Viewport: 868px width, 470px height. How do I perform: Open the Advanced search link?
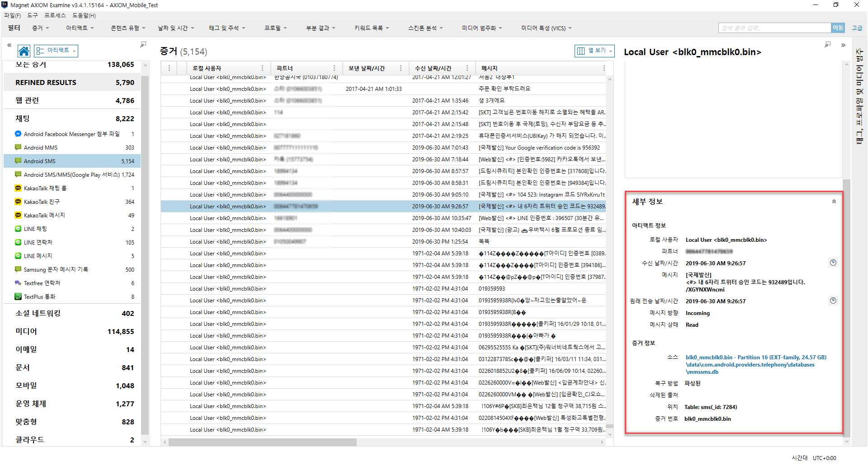coord(857,28)
